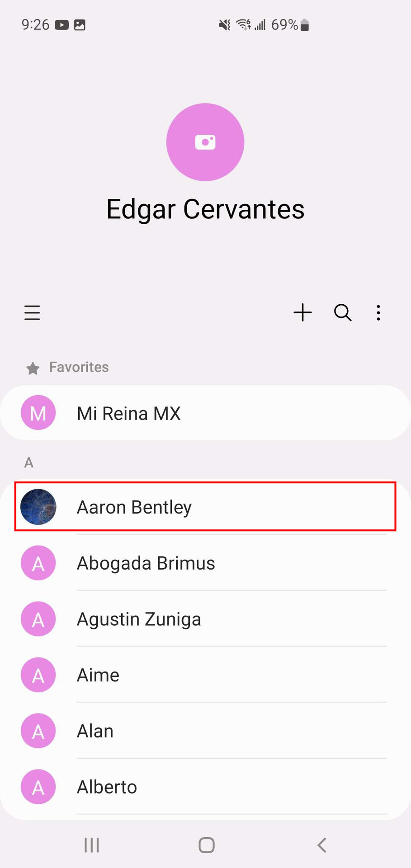
Task: Open the three-dot more options menu
Action: pyautogui.click(x=378, y=312)
